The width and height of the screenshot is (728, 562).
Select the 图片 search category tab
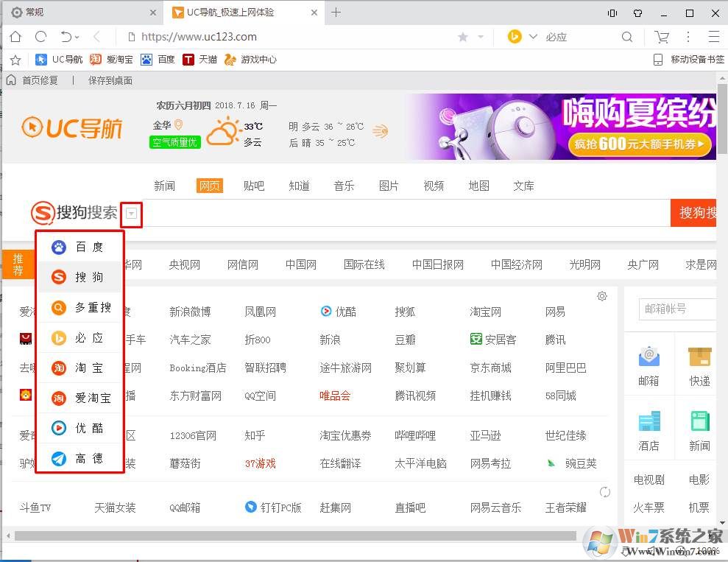click(389, 186)
